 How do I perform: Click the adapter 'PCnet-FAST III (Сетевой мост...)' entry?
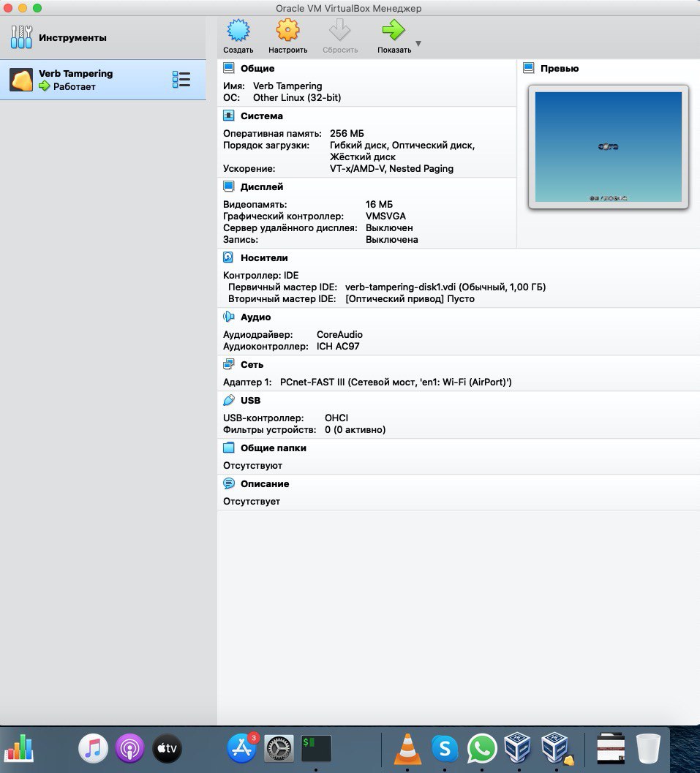(x=396, y=382)
